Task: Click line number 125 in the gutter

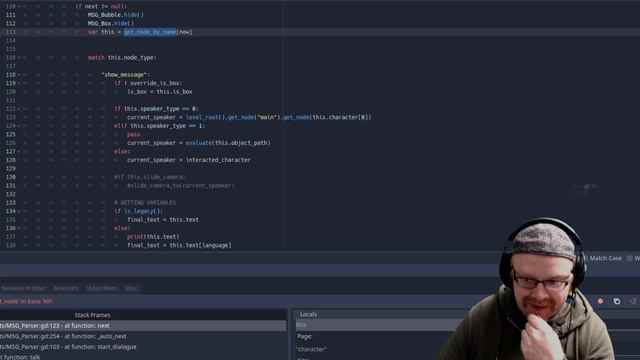Action: tap(11, 134)
